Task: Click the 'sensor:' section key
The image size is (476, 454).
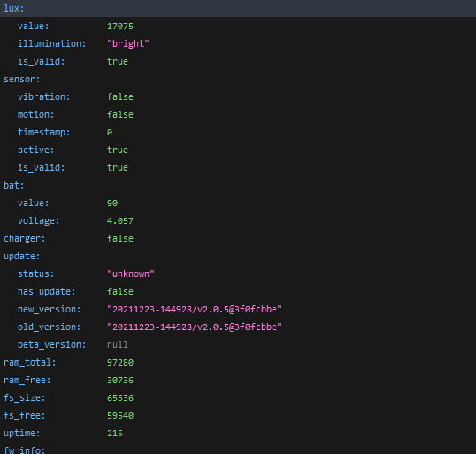Action: 21,80
